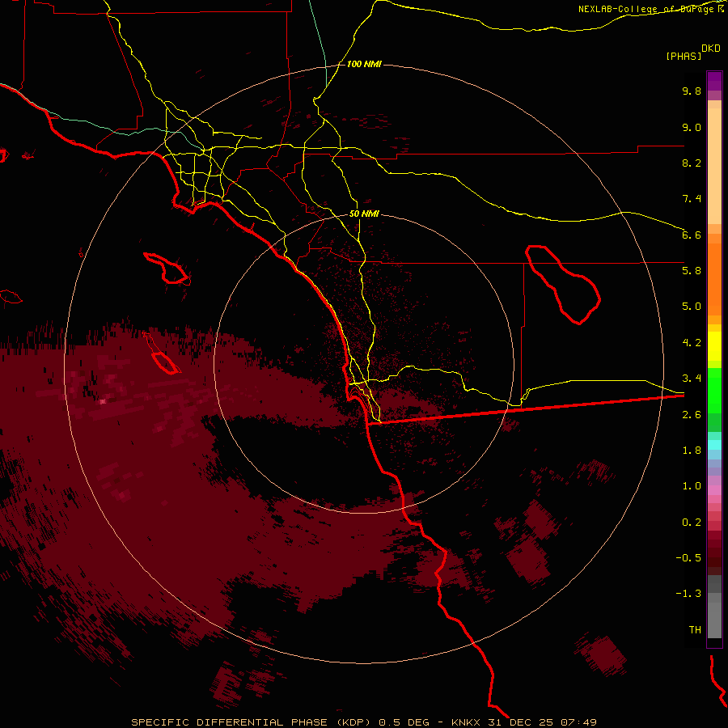Click the DKD label above the color bar
Viewport: 728px width, 728px height.
[710, 49]
